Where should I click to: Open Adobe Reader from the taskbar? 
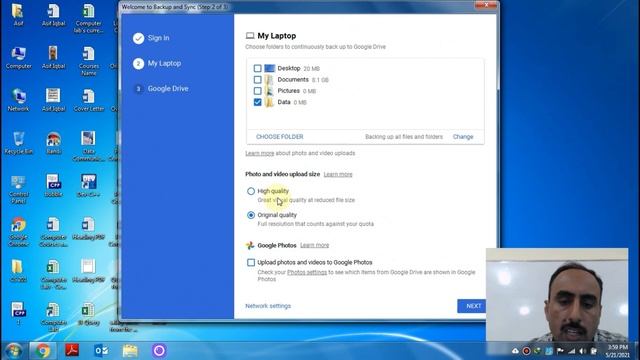click(72, 351)
